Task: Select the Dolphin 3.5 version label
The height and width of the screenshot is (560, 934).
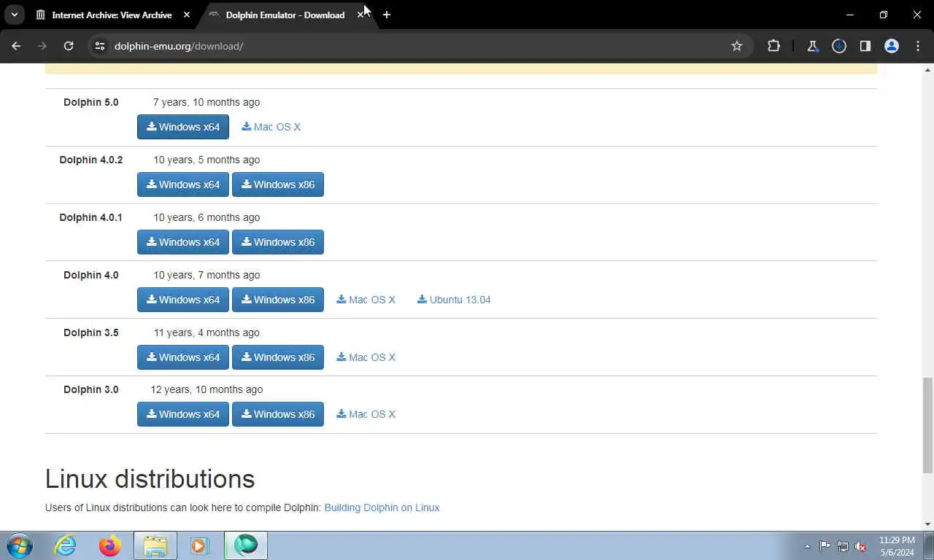Action: click(91, 332)
